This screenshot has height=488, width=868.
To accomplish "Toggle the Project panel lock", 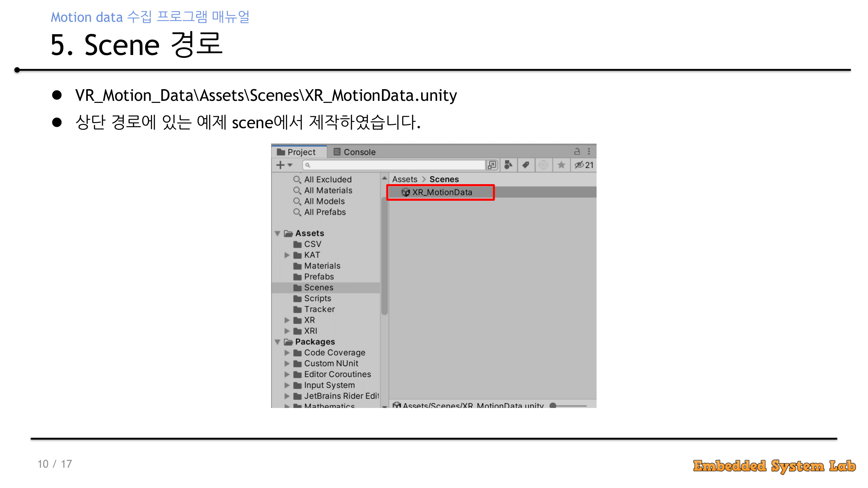I will [x=577, y=152].
